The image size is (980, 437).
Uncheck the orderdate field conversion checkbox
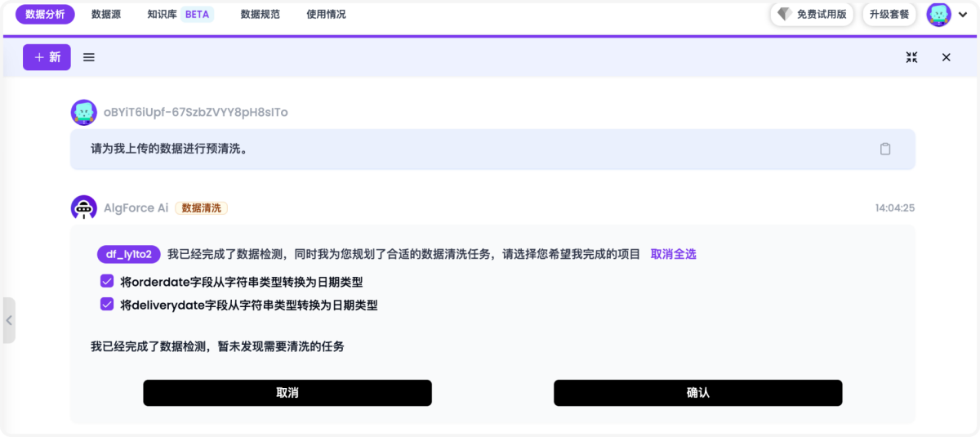point(106,282)
